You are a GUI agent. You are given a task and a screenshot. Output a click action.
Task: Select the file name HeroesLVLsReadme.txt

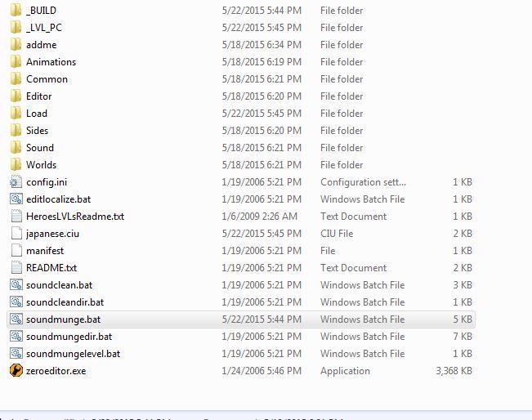[x=75, y=217]
